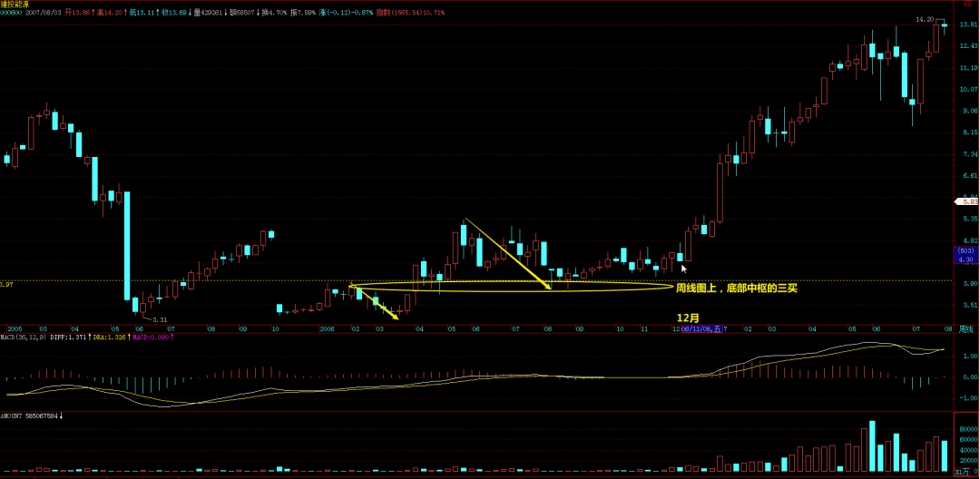Click the index 指数(1565.54)10.71% readout
This screenshot has width=980, height=479.
[410, 13]
